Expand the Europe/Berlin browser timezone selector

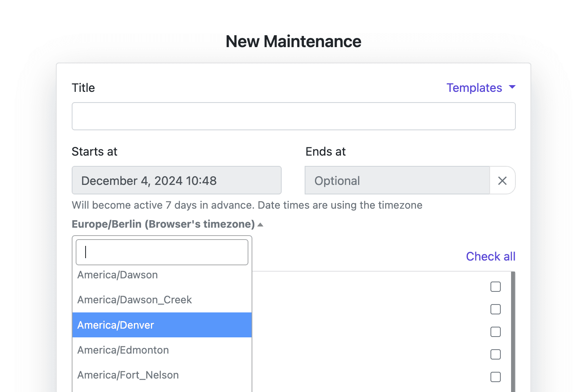click(163, 224)
